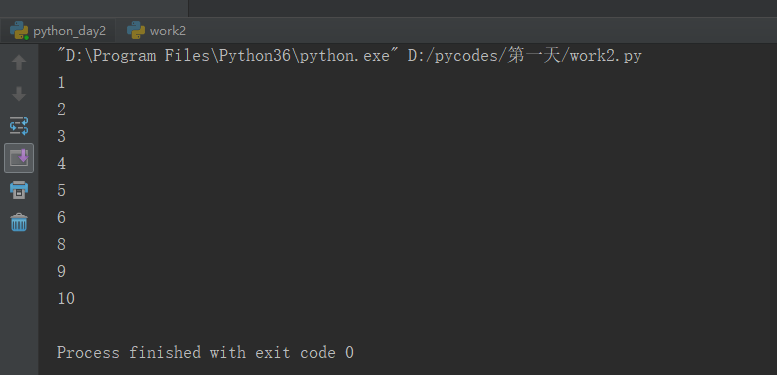
Task: Click Python logo on work2 tab
Action: (136, 30)
